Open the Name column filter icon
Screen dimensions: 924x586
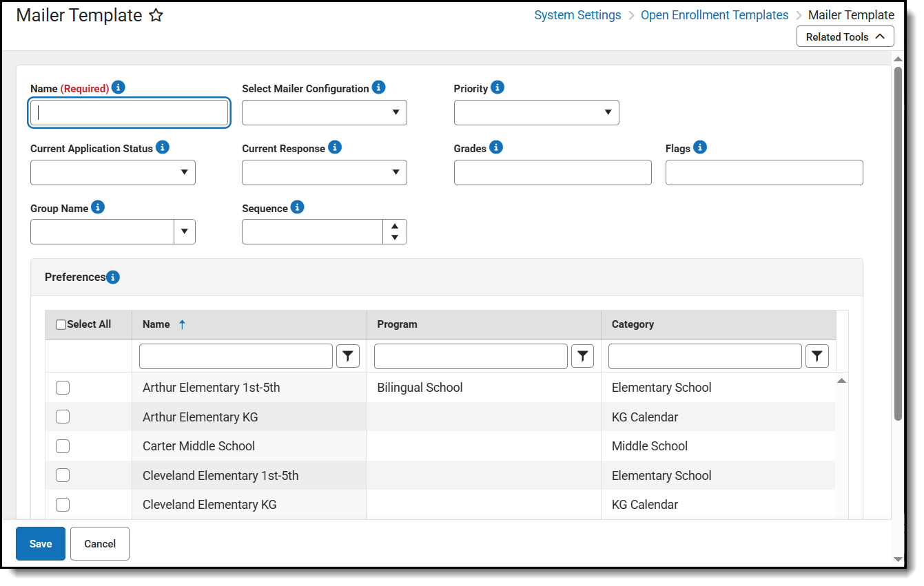(x=348, y=356)
